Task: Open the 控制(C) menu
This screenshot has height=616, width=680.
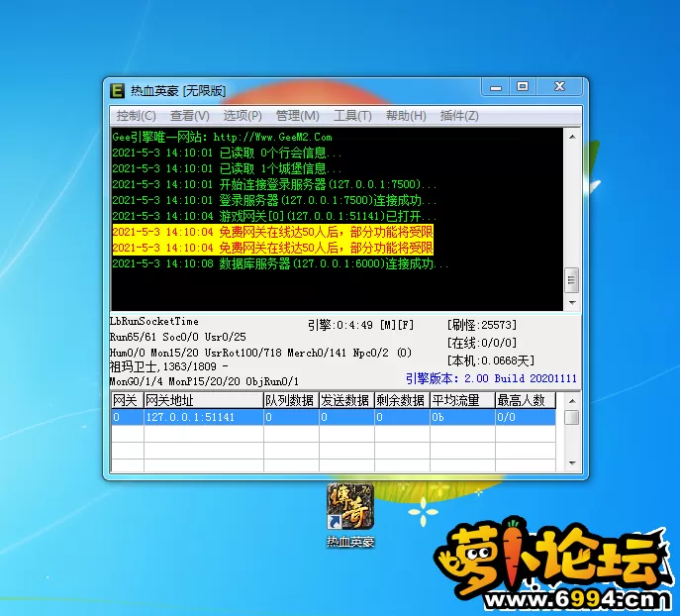Action: [136, 116]
